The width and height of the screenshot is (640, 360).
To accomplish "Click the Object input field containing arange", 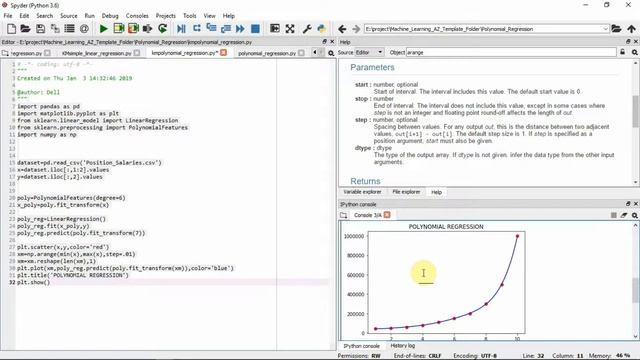I will 511,52.
